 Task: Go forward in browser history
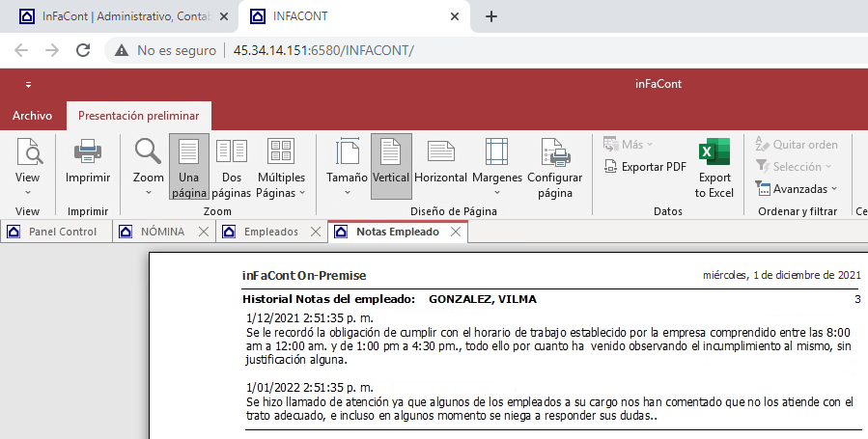pyautogui.click(x=52, y=50)
